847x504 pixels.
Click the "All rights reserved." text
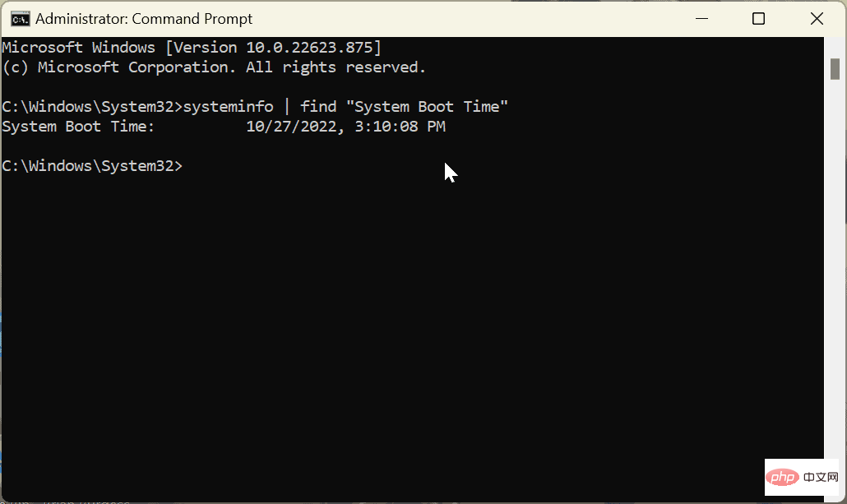[x=336, y=67]
